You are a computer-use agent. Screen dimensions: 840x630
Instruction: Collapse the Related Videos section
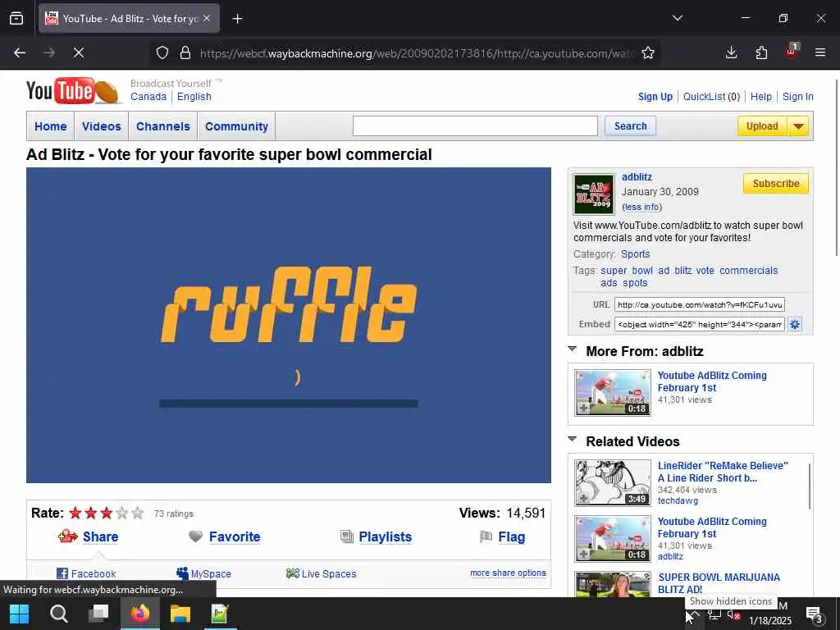click(572, 440)
